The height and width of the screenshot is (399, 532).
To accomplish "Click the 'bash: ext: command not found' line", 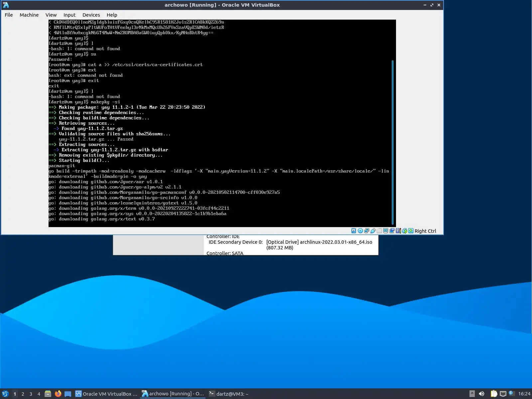I will pyautogui.click(x=85, y=75).
